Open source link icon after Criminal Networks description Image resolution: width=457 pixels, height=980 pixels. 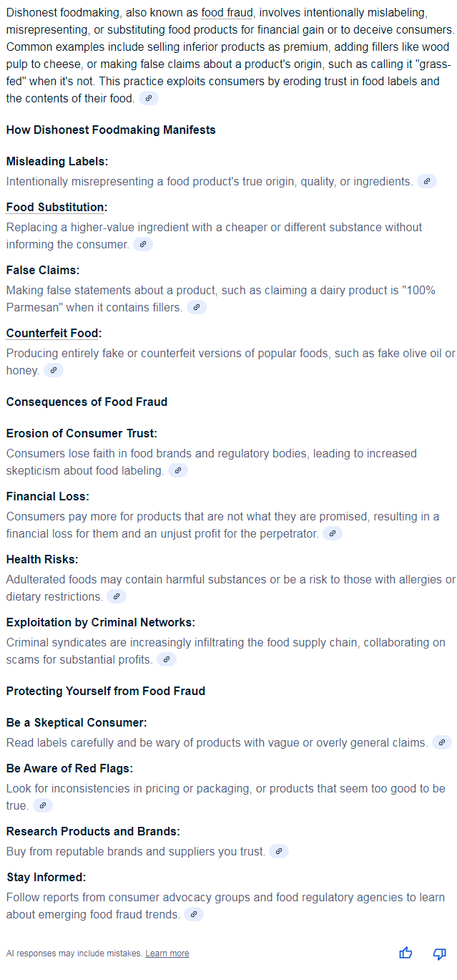167,660
